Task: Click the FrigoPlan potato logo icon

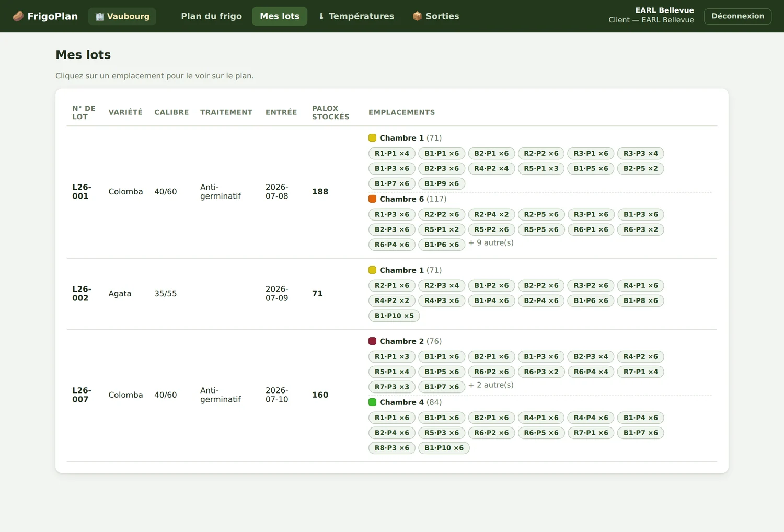Action: tap(18, 16)
